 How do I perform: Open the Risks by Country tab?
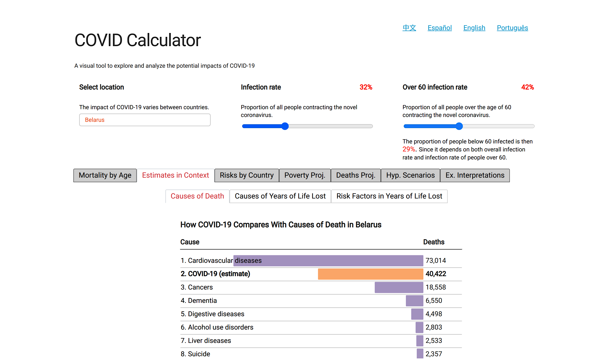click(x=246, y=175)
